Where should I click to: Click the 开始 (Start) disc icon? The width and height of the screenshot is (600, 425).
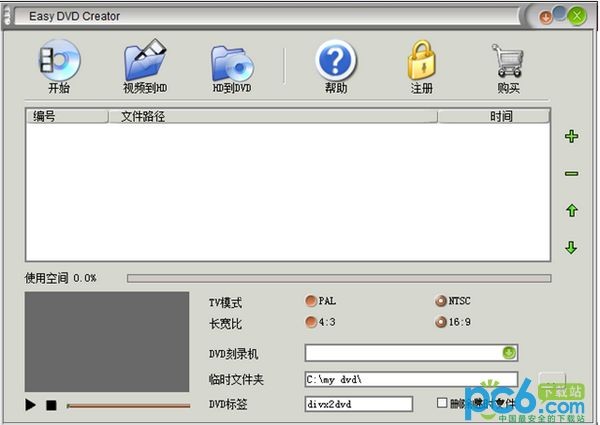click(60, 61)
